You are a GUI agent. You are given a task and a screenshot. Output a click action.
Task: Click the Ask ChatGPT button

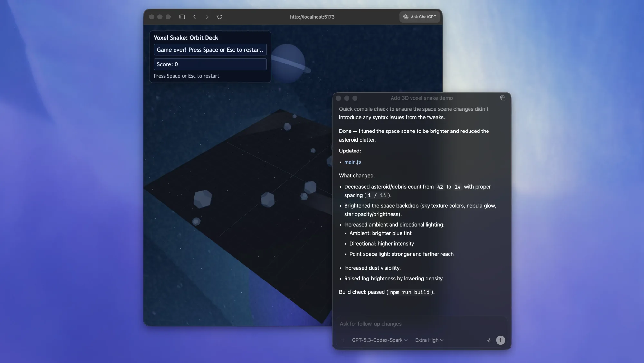420,17
